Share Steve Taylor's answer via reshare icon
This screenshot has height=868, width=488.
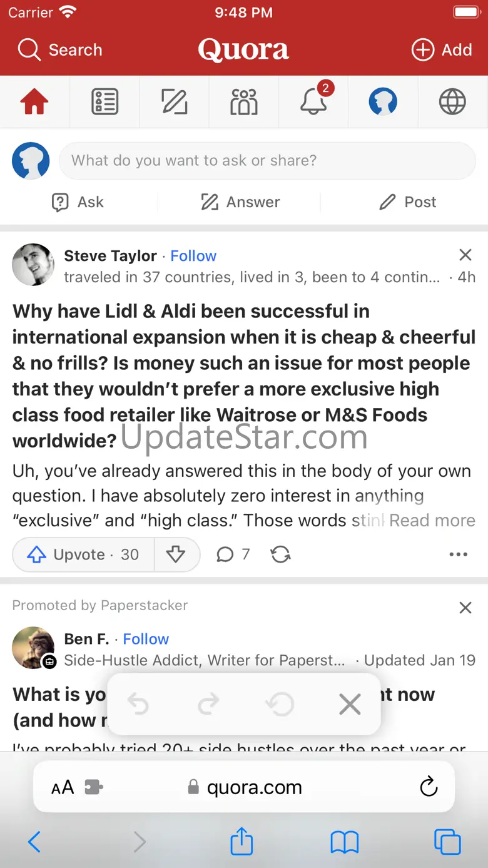coord(280,554)
